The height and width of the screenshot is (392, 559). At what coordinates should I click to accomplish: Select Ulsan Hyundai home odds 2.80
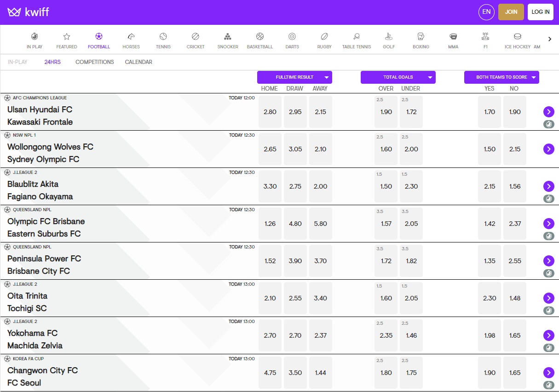tap(270, 112)
